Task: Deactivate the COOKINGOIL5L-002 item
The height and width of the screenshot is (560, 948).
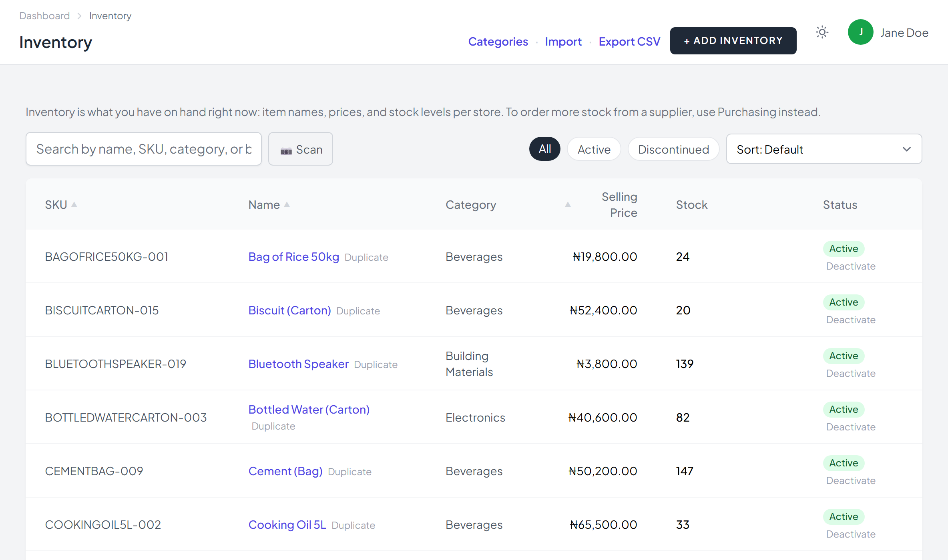Action: coord(851,534)
